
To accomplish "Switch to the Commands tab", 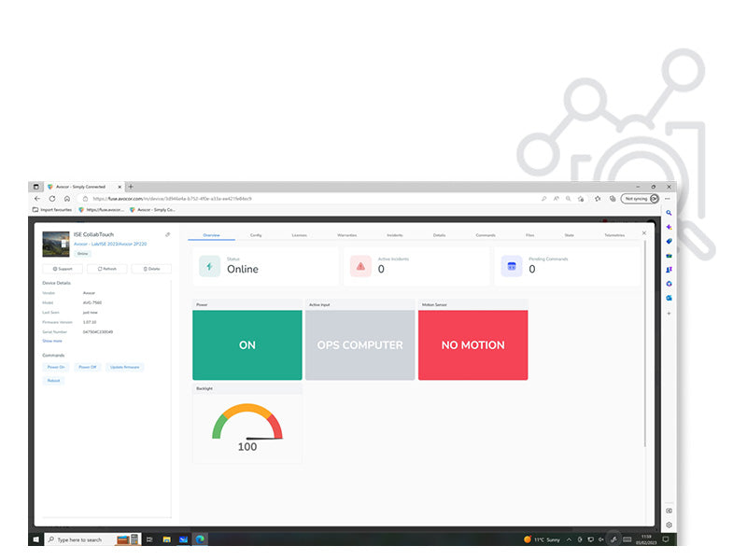I will [x=486, y=235].
